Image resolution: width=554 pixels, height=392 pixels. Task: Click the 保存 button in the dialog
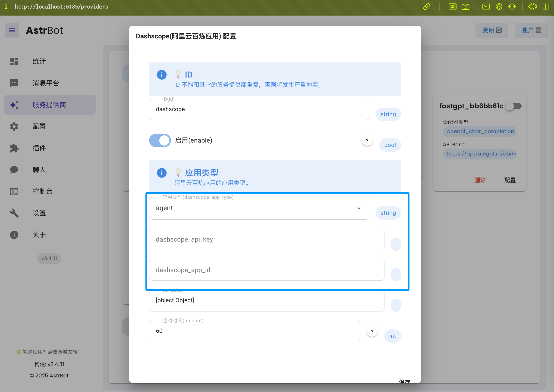coord(404,381)
